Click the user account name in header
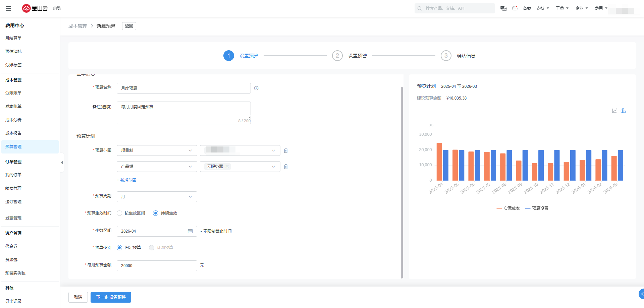The height and width of the screenshot is (308, 644). pyautogui.click(x=622, y=10)
